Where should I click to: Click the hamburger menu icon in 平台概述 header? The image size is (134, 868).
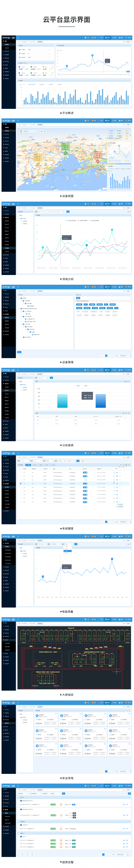[x=18, y=37]
